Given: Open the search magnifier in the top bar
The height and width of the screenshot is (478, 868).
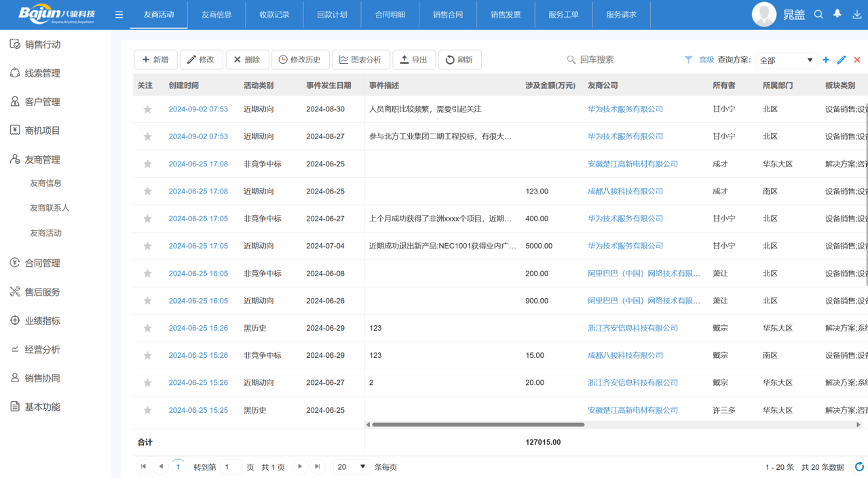Looking at the screenshot, I should 818,14.
